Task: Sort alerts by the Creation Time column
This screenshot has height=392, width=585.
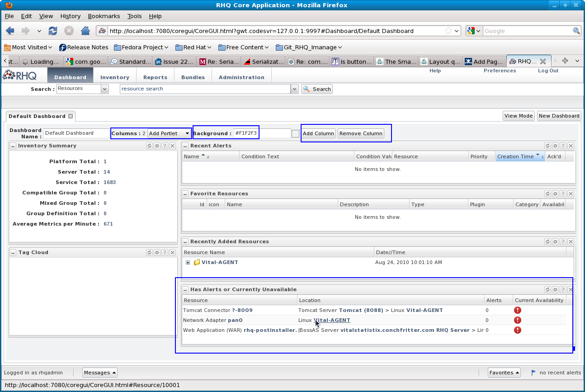Action: click(x=520, y=156)
